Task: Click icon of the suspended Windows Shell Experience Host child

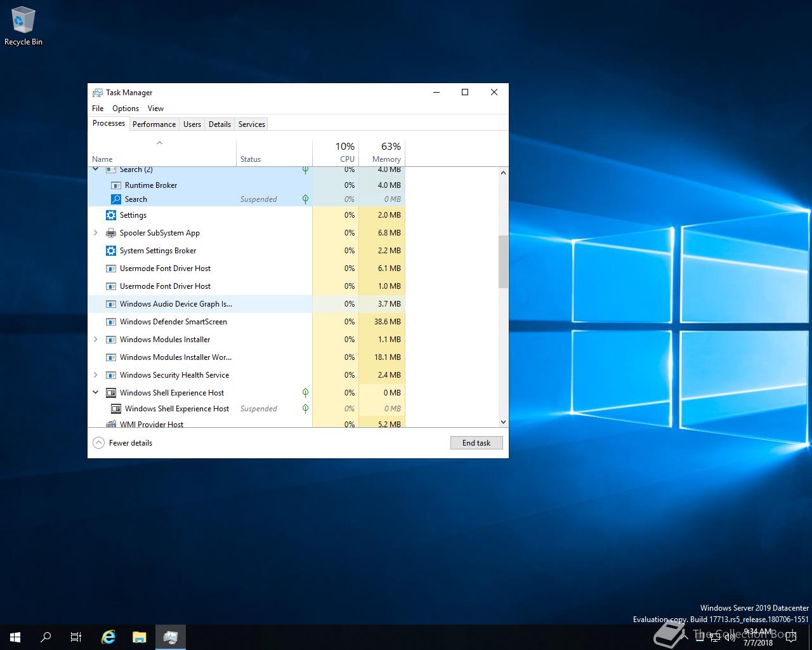Action: coord(116,409)
